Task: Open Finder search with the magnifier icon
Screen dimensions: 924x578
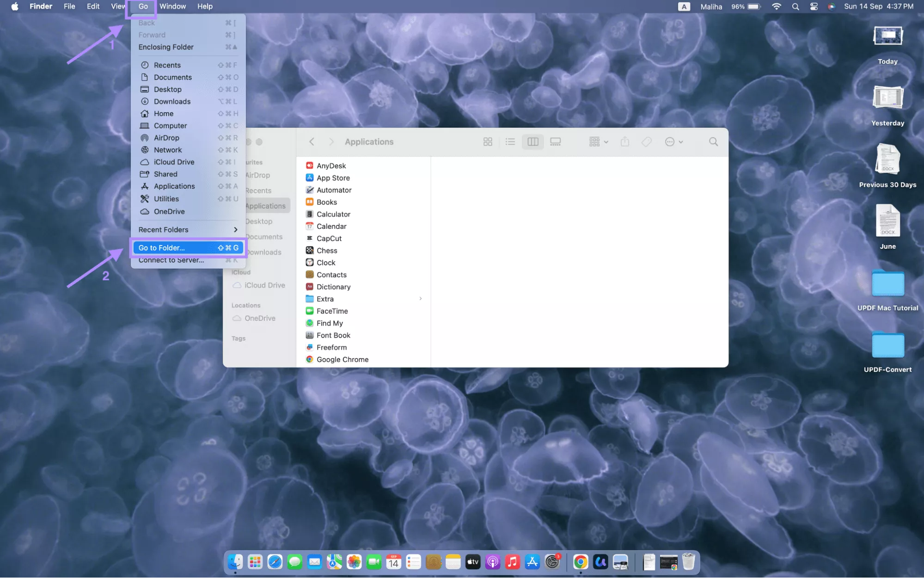Action: click(713, 141)
